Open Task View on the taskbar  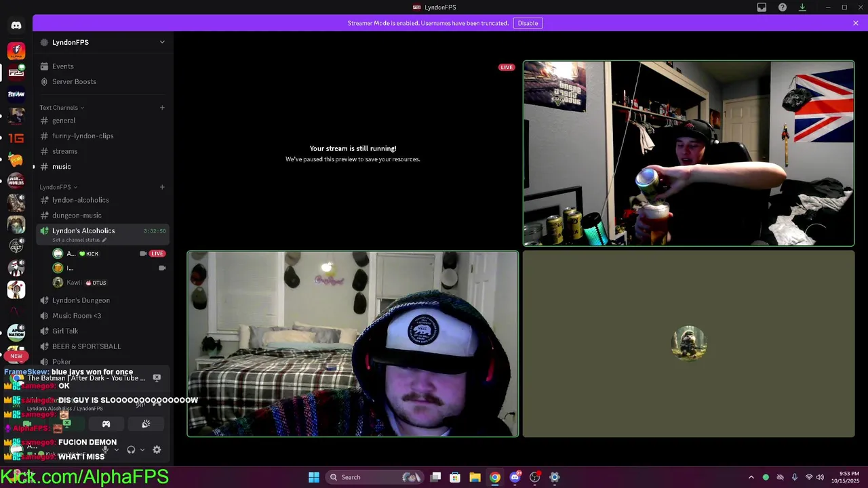[435, 477]
